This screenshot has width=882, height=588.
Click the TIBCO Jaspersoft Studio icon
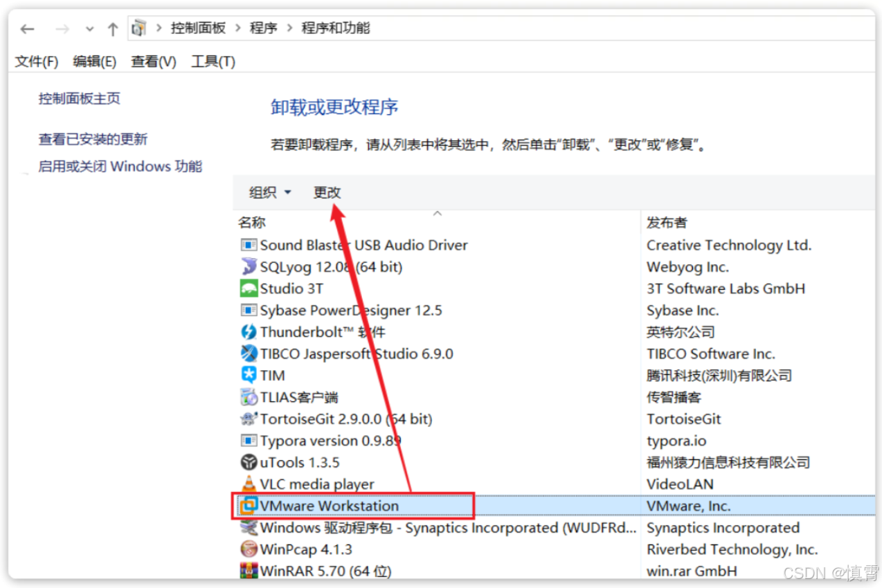pyautogui.click(x=249, y=353)
